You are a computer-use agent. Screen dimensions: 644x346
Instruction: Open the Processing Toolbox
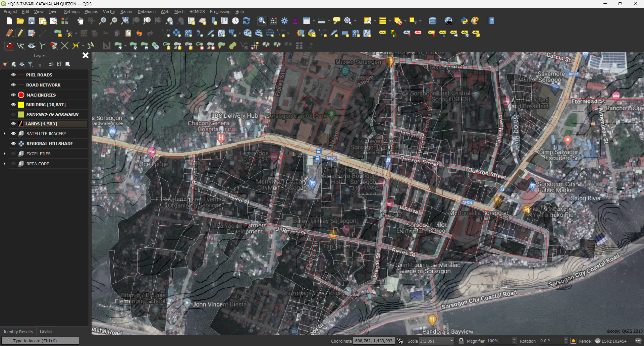point(284,20)
